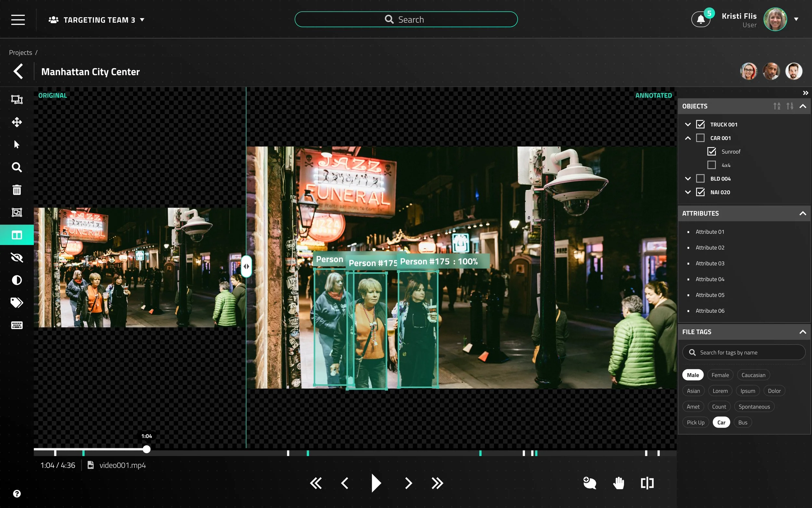This screenshot has height=508, width=812.
Task: Select the pointer cursor tool
Action: (x=17, y=145)
